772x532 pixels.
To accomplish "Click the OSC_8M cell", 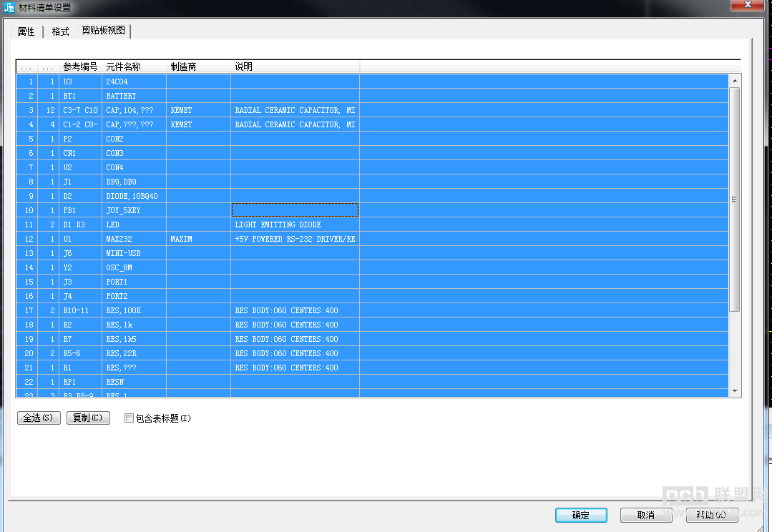I will point(134,267).
